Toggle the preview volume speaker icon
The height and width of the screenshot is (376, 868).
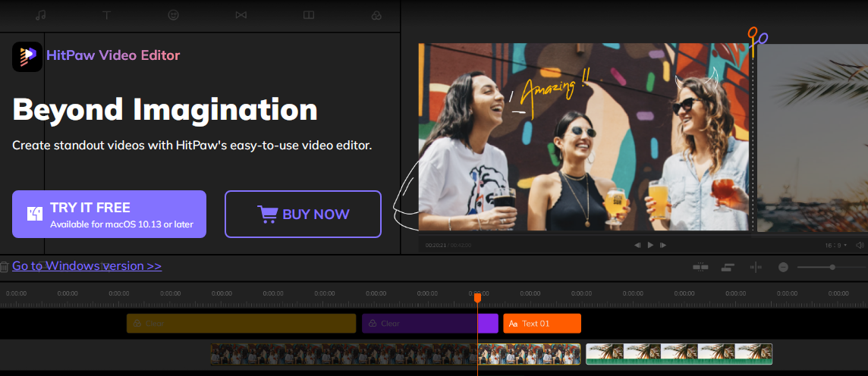(860, 245)
